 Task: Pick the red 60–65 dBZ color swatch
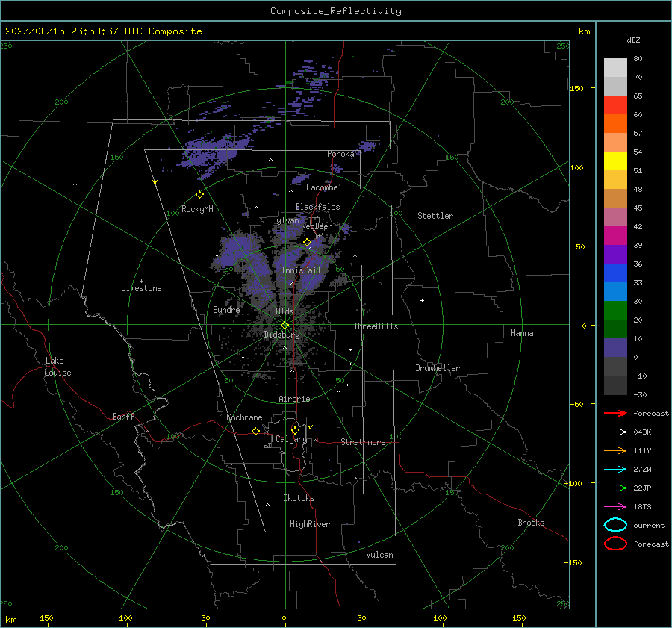click(615, 105)
